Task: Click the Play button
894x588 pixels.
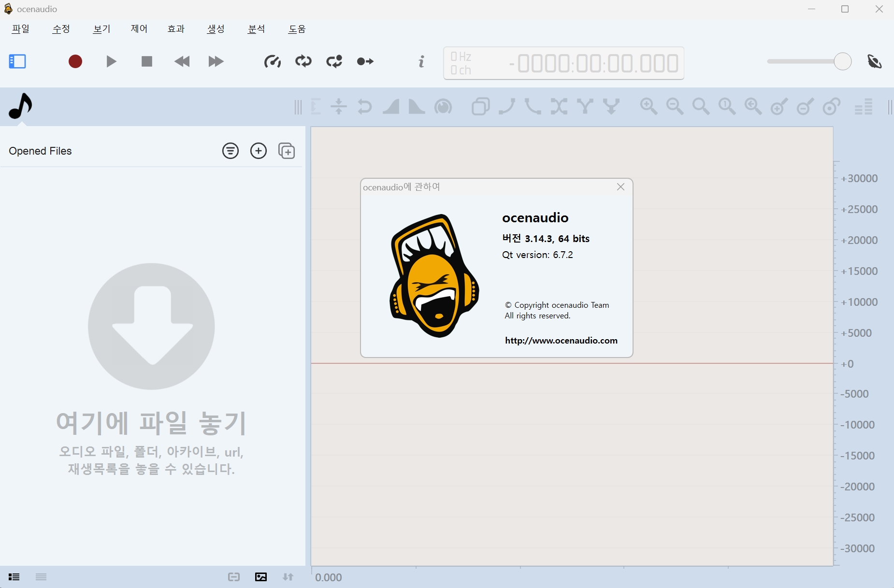Action: (x=111, y=61)
